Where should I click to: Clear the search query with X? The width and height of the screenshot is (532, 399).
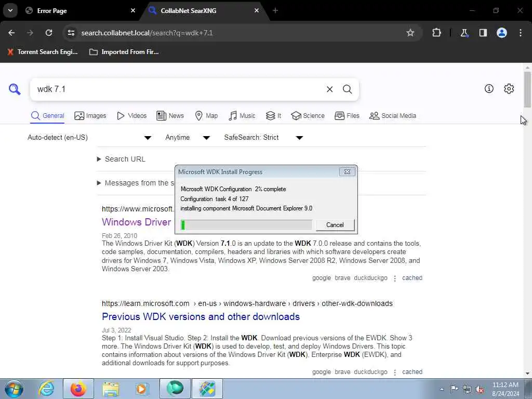click(329, 89)
